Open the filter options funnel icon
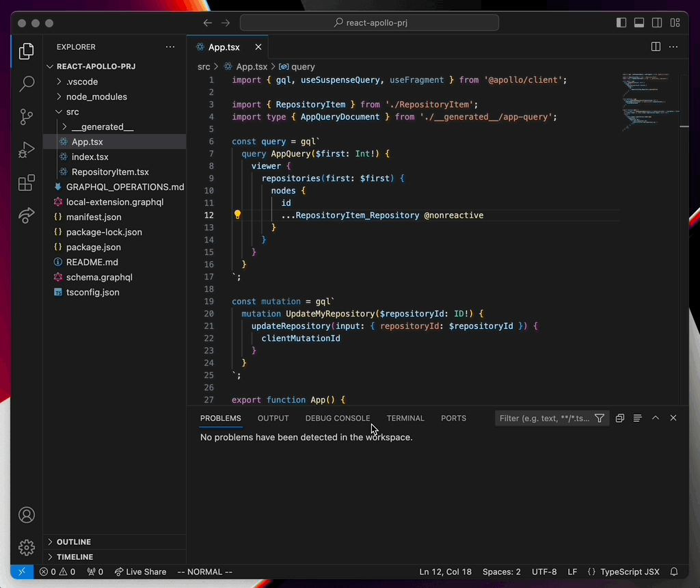This screenshot has height=588, width=700. (x=600, y=418)
